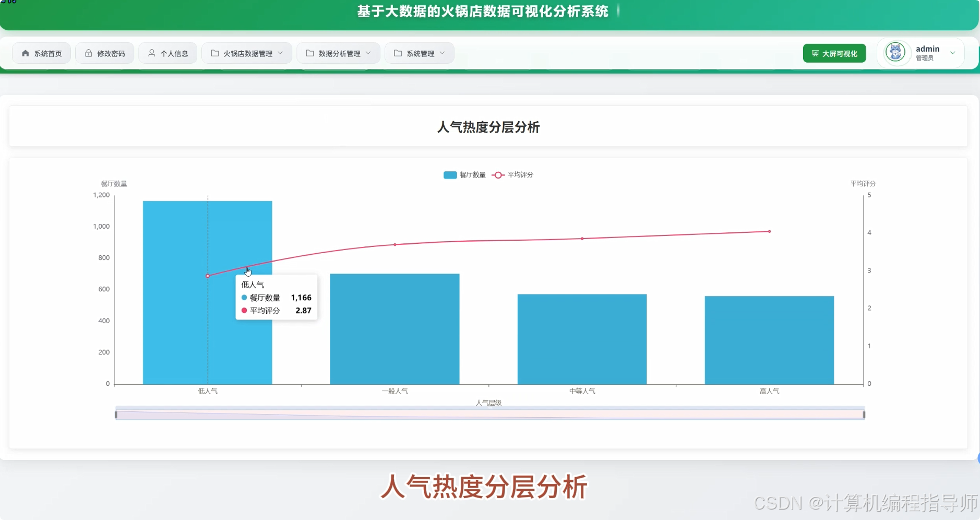Click the 管理员 role label
Viewport: 980px width, 520px height.
(x=925, y=58)
